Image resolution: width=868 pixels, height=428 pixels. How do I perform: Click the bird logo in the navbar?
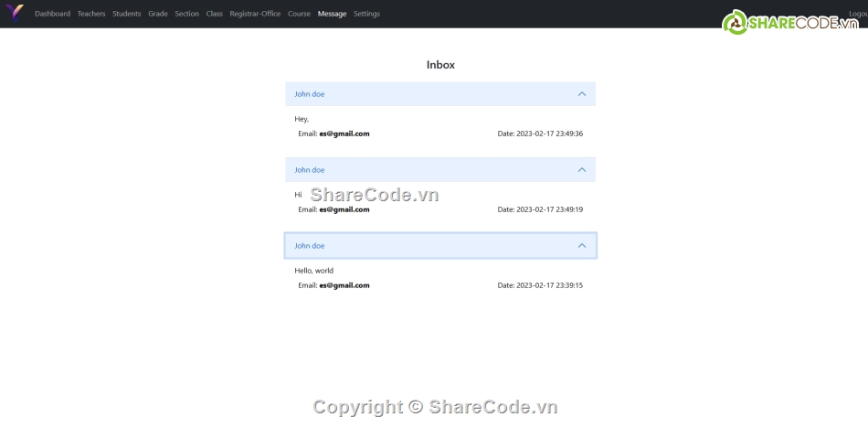click(15, 13)
